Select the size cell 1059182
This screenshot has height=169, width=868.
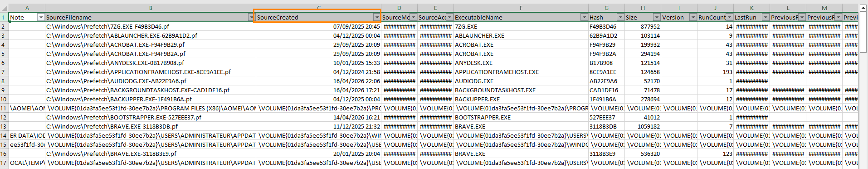point(643,126)
